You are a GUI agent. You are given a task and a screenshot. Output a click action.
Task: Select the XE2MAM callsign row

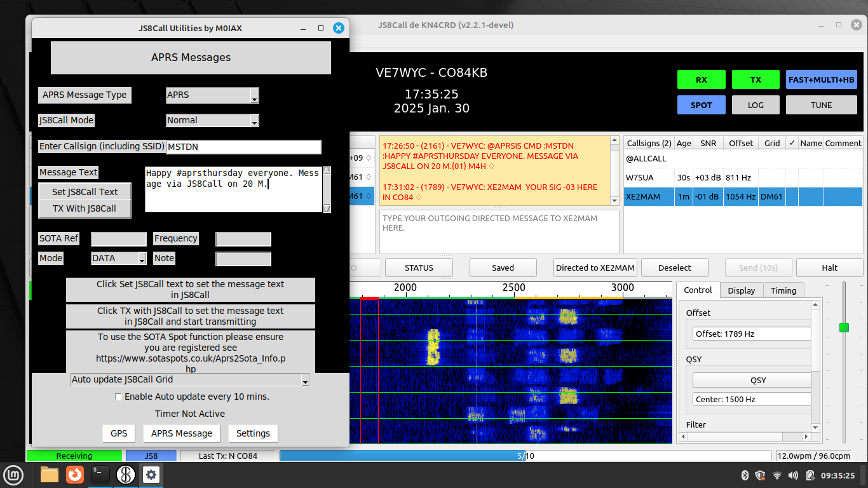(x=743, y=196)
